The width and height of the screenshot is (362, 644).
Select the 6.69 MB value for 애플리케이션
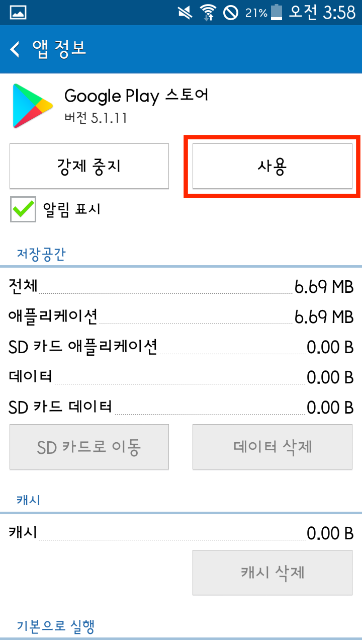(324, 317)
